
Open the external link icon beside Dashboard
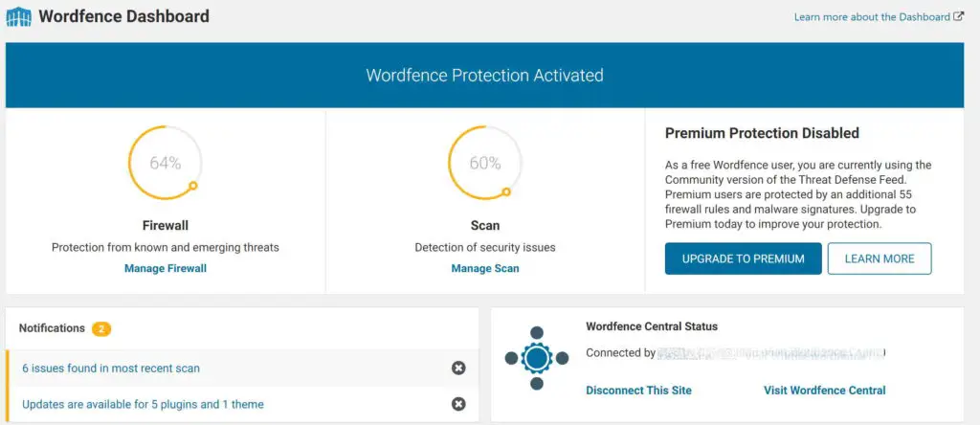click(959, 17)
